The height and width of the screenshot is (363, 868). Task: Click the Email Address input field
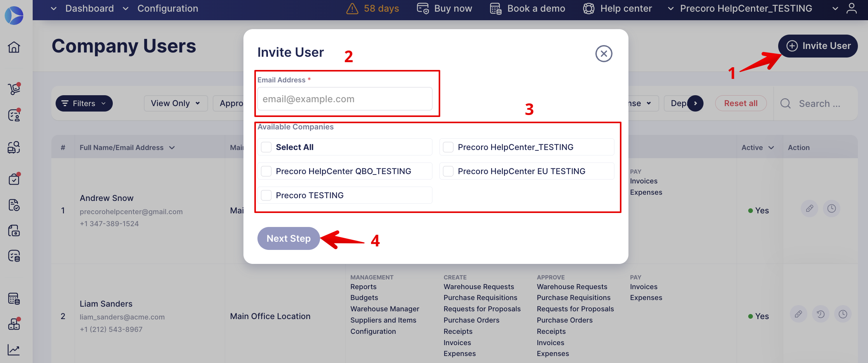(x=345, y=99)
